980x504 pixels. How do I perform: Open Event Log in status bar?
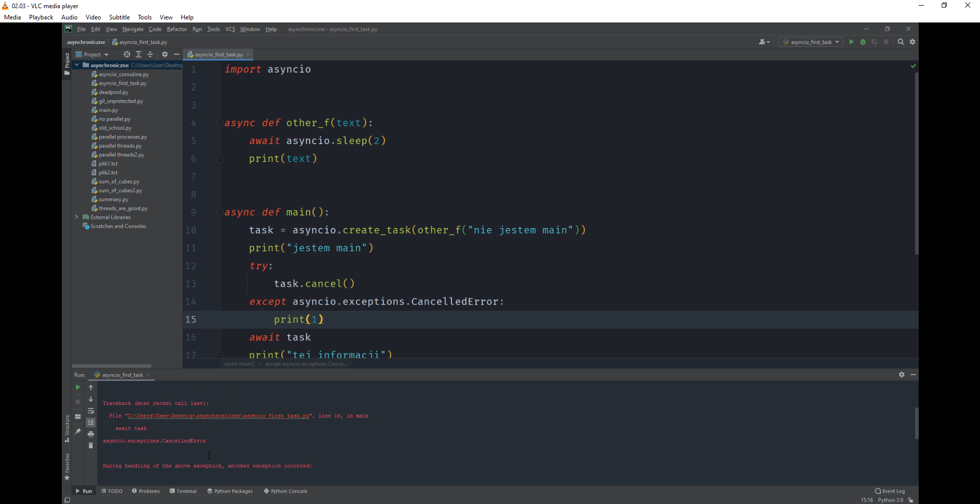[x=890, y=491]
